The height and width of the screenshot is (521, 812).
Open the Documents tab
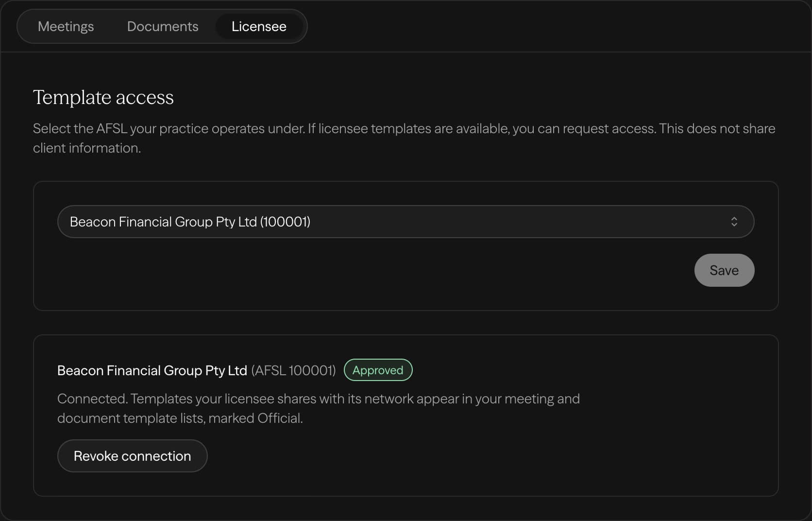[x=163, y=26]
